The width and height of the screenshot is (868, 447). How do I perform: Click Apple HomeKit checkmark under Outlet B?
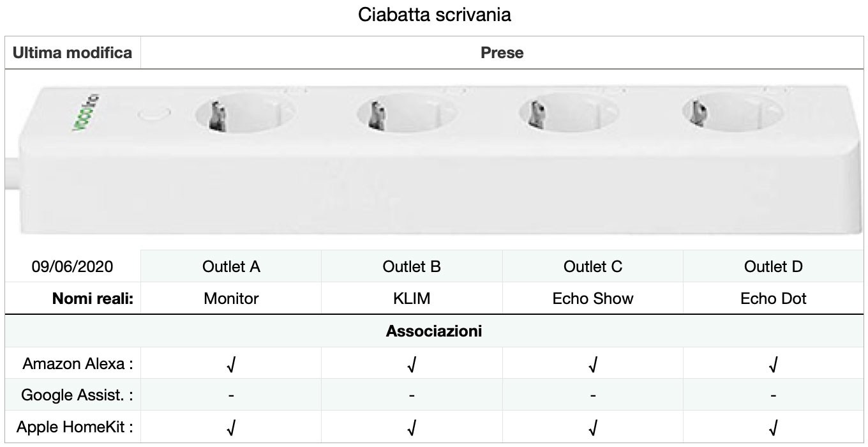412,427
